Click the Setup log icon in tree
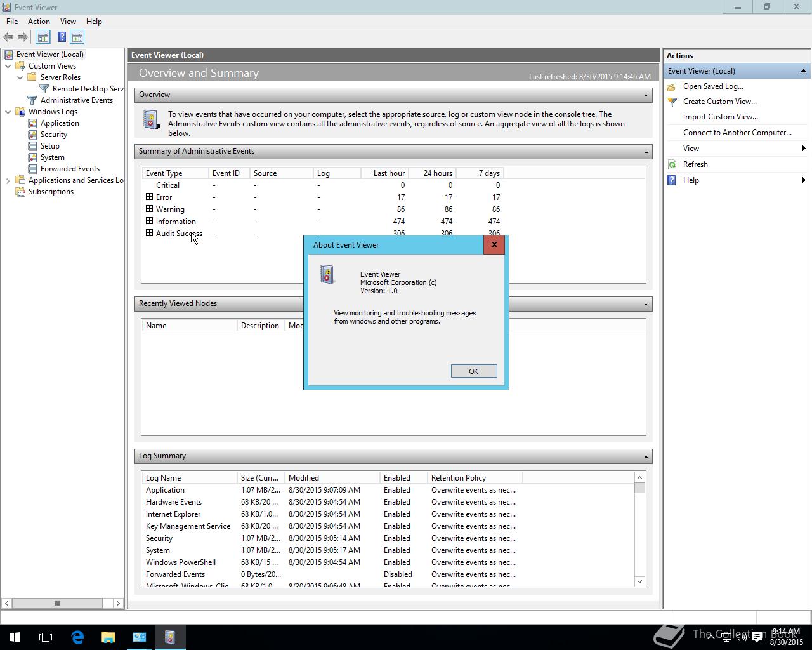Screen dimensions: 812x650 (x=32, y=146)
